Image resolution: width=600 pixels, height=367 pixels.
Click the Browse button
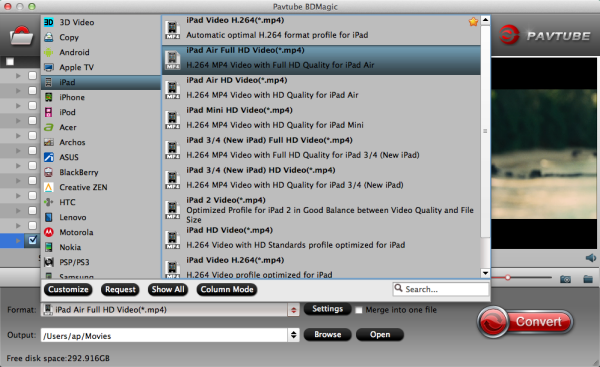click(328, 334)
